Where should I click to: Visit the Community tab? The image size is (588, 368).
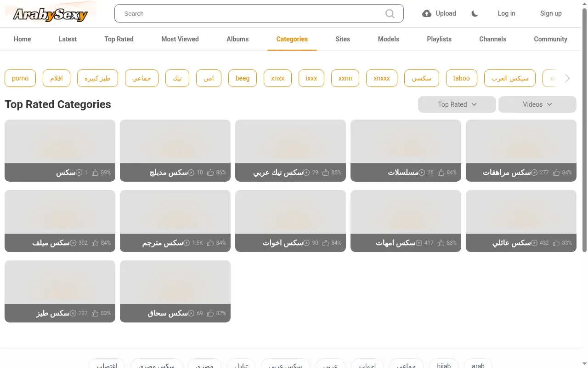(550, 39)
